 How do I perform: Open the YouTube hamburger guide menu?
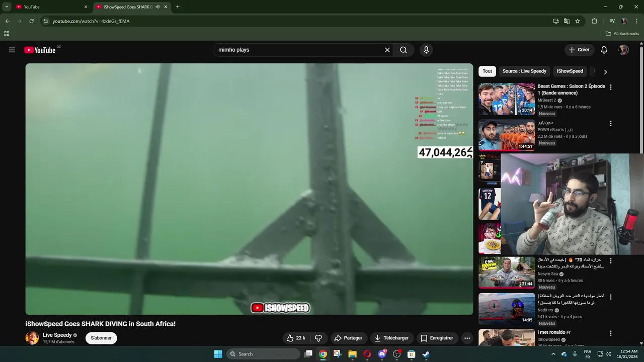(x=12, y=50)
